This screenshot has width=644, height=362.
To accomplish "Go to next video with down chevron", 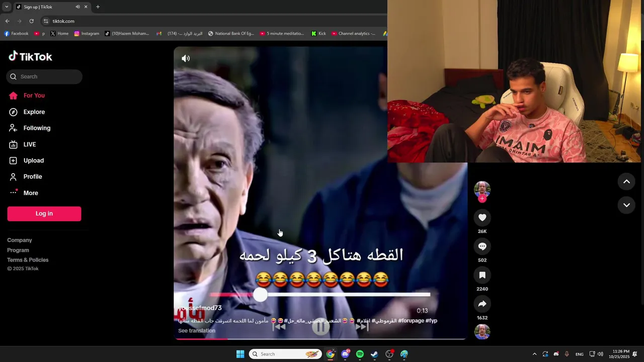I will click(x=626, y=205).
